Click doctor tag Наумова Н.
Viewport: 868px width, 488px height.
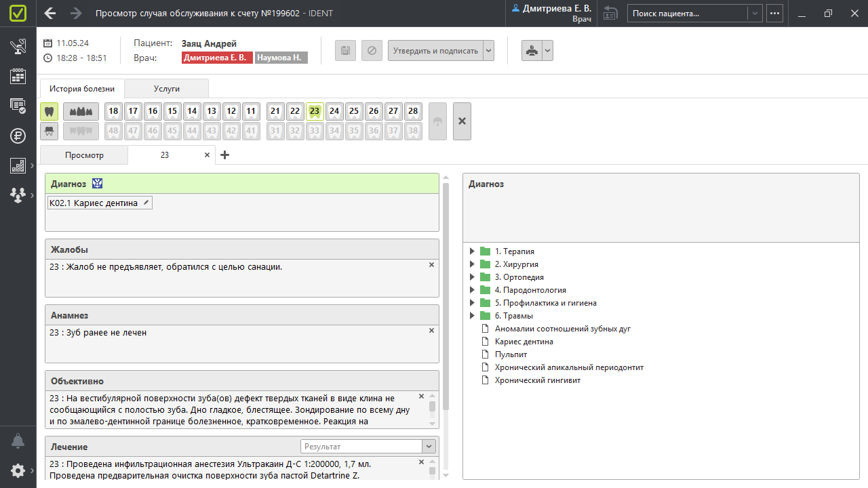pos(281,58)
